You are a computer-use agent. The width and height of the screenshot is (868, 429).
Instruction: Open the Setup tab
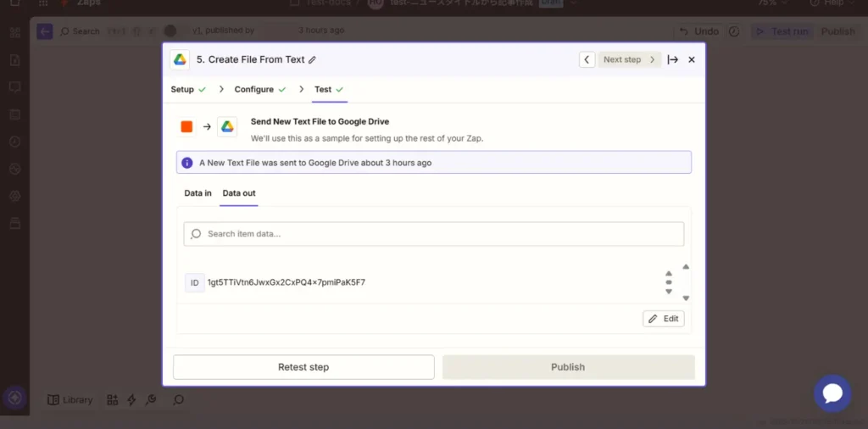point(182,89)
